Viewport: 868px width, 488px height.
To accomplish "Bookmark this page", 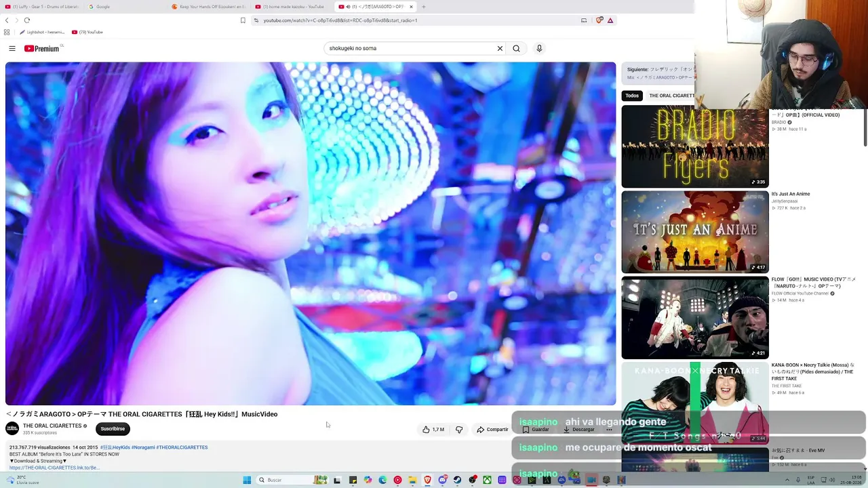I will point(243,20).
